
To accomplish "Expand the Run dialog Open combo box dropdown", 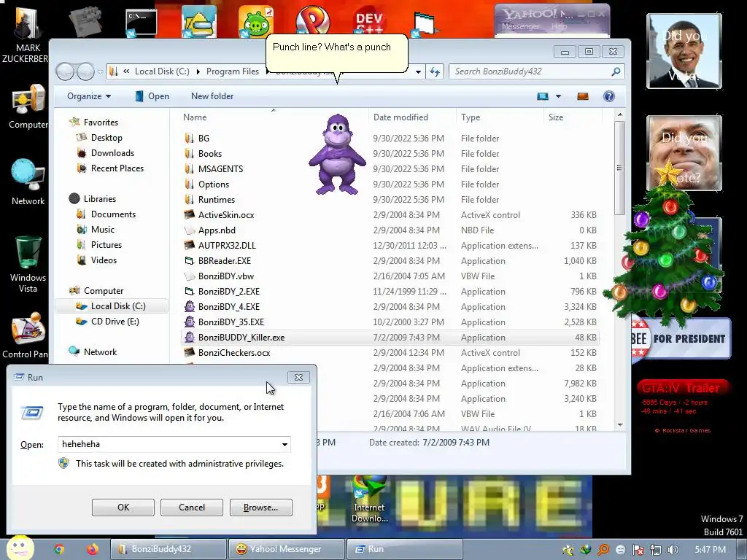I will (x=285, y=444).
